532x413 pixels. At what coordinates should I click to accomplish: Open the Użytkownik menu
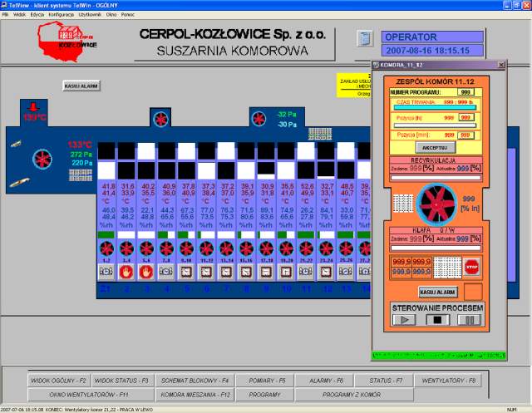point(90,15)
